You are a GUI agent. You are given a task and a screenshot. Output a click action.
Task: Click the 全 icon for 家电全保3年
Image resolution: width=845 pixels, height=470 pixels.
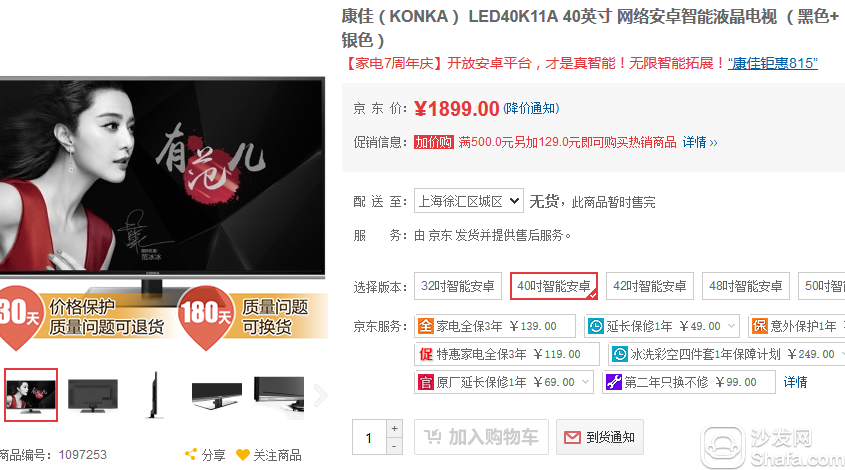tap(425, 326)
